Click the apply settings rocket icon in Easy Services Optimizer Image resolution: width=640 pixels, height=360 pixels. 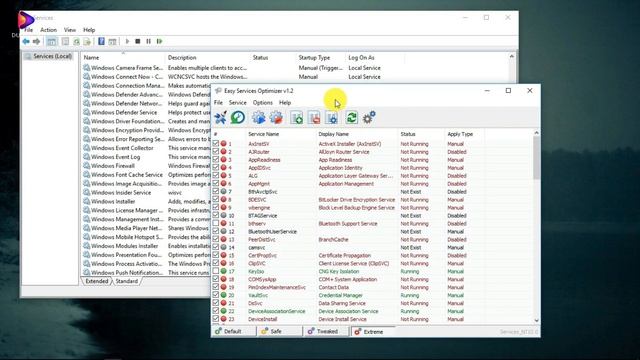point(221,118)
